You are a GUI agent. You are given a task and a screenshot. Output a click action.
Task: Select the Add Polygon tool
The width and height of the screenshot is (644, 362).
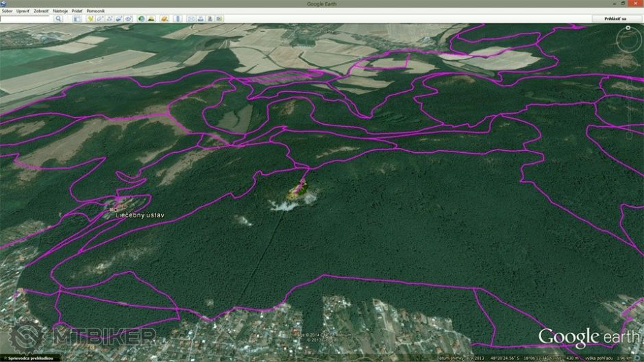point(100,19)
